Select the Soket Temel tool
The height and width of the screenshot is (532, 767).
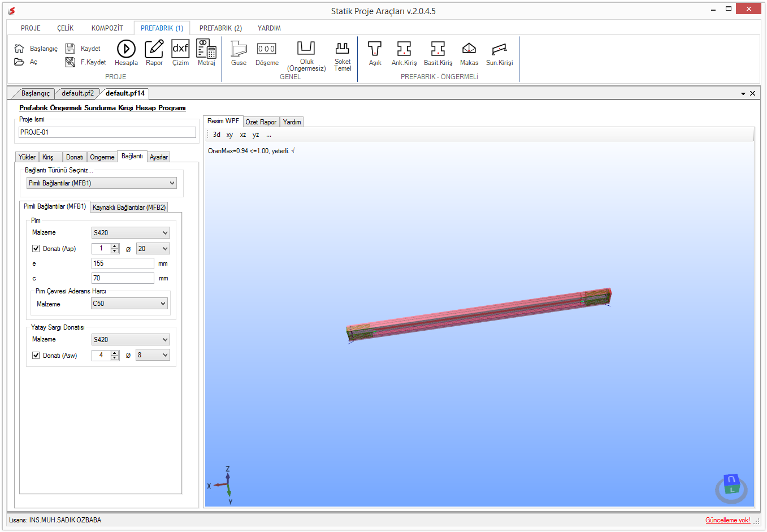343,48
